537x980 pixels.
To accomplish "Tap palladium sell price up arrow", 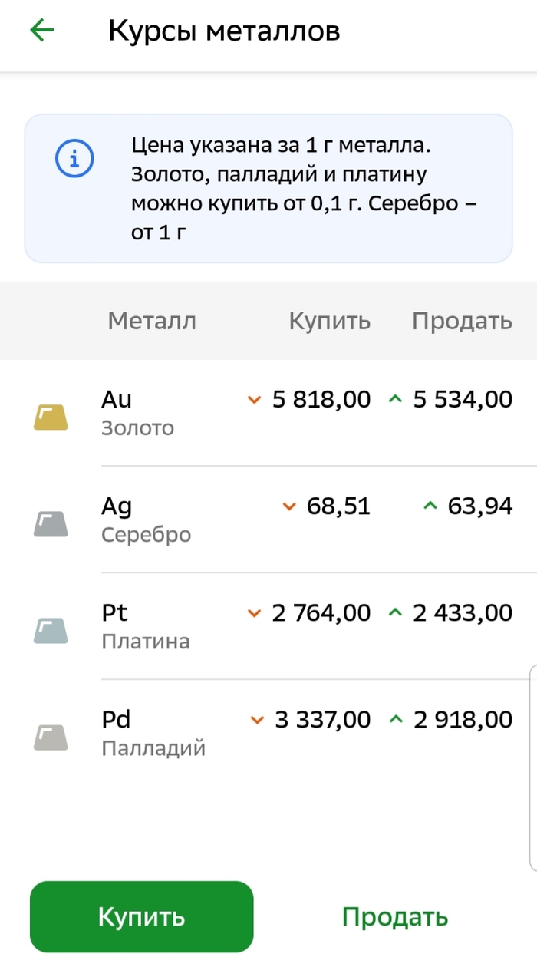I will click(x=395, y=720).
